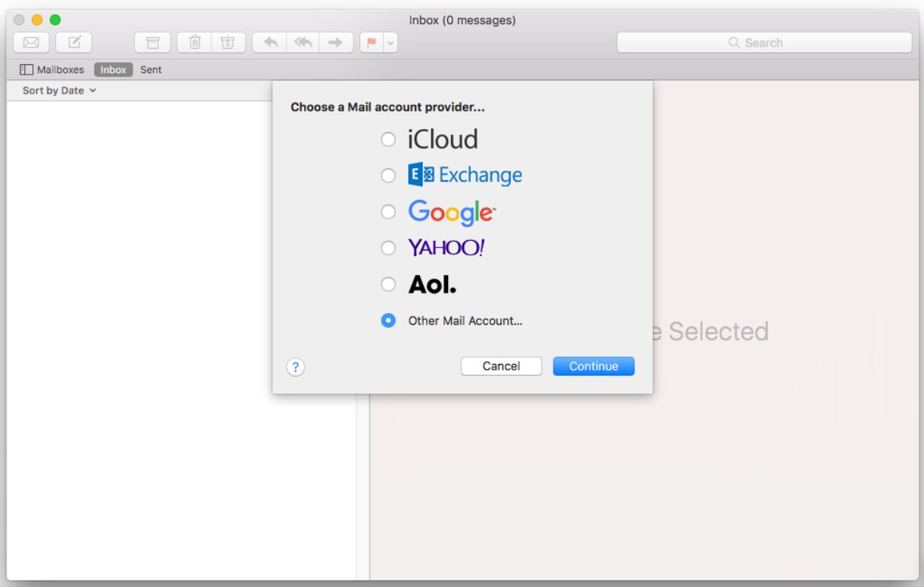
Task: Flag the message with red flag icon
Action: point(370,42)
